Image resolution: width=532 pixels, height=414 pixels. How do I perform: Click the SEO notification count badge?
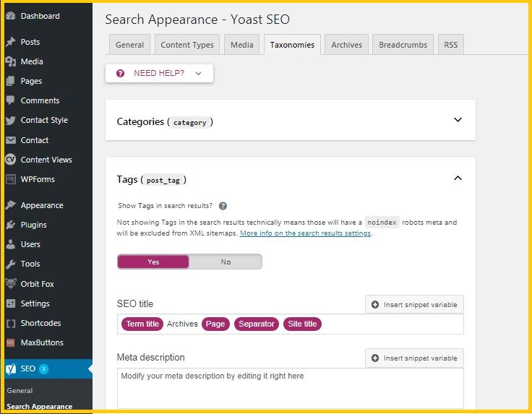coord(43,369)
